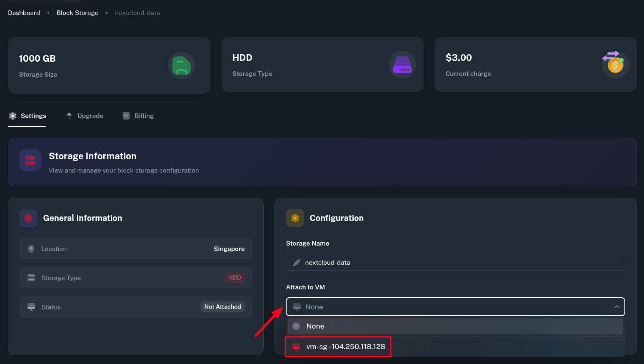Navigate to Block Storage breadcrumb link
This screenshot has width=644, height=364.
point(77,13)
